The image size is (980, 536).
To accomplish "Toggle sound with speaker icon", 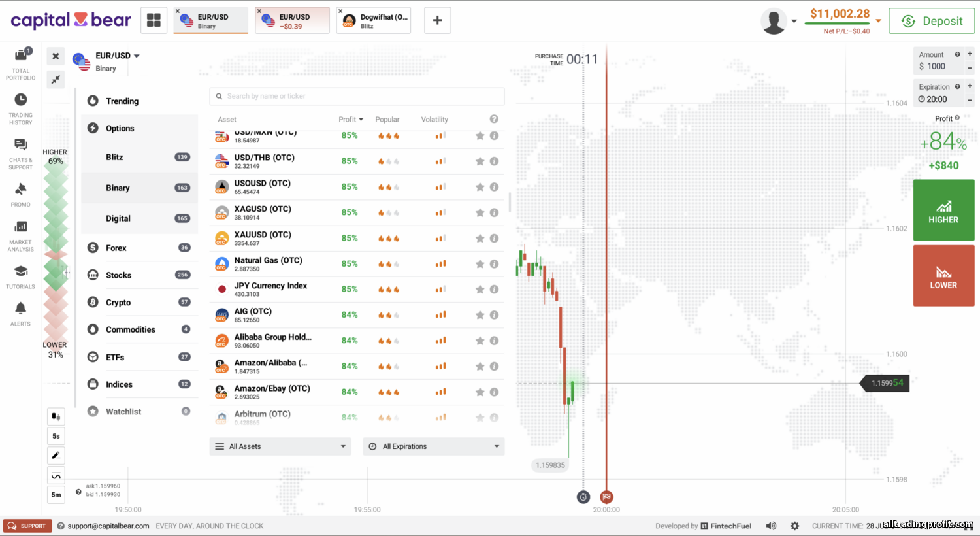I will [771, 526].
